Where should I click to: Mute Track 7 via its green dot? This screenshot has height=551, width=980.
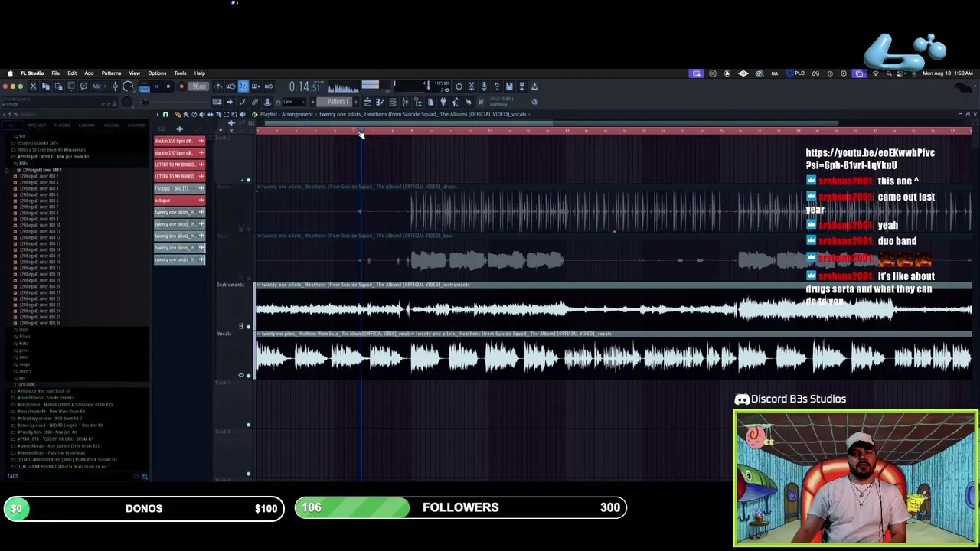pyautogui.click(x=248, y=424)
